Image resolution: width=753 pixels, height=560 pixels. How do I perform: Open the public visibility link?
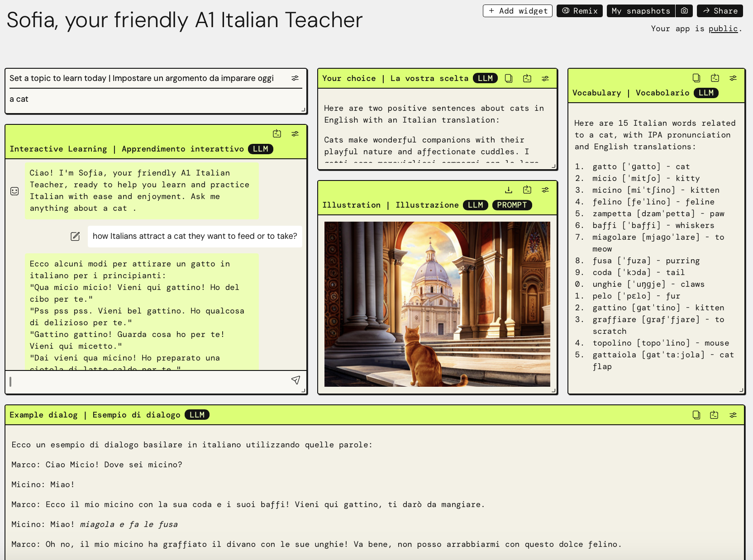pyautogui.click(x=723, y=28)
